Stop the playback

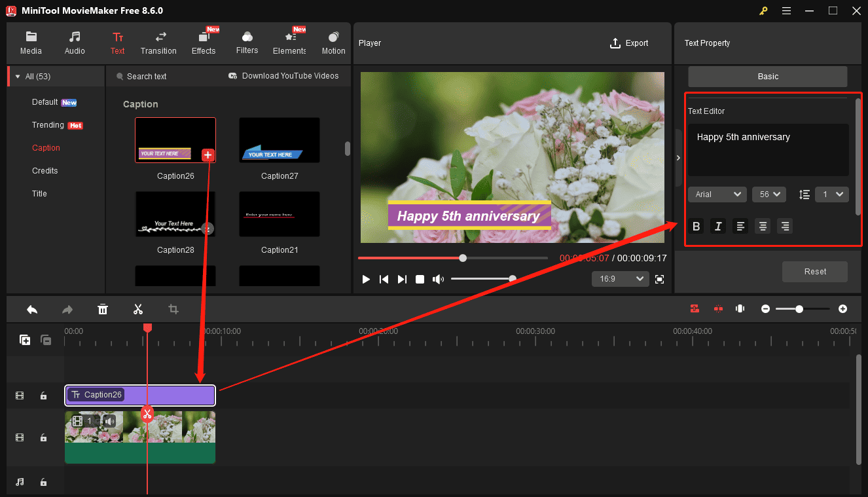(x=420, y=279)
